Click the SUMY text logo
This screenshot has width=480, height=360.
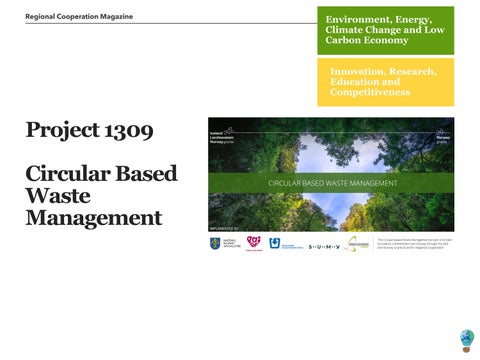(x=324, y=247)
